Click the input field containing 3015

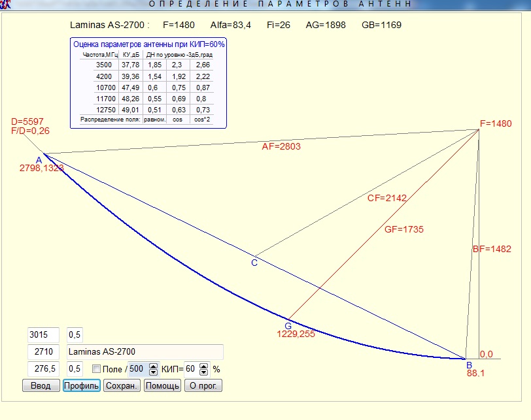click(x=43, y=335)
